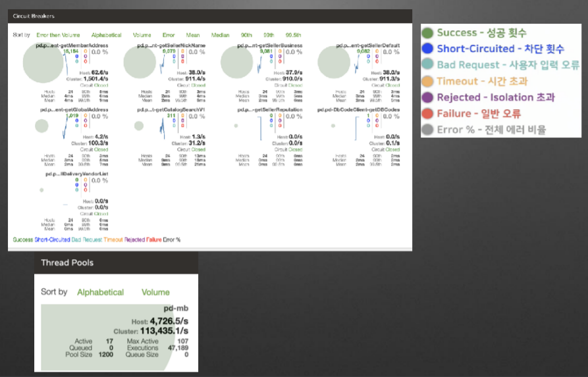
Task: Click the getCatalogSearchV1 traffic bubble
Action: tap(139, 126)
